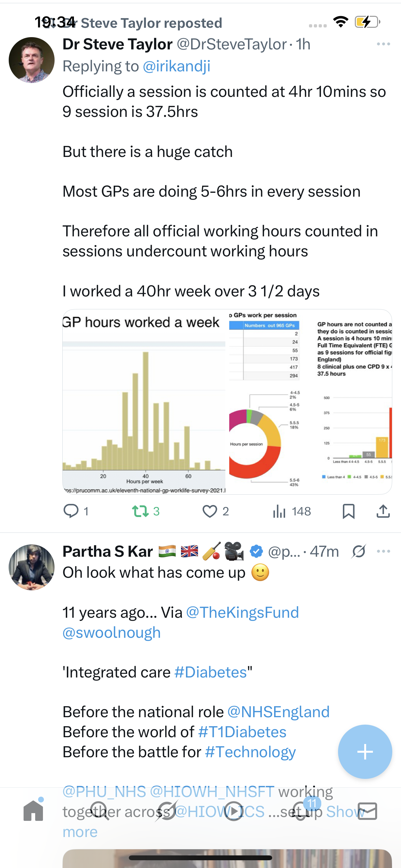Like the GP hours tweet
Image resolution: width=401 pixels, height=868 pixels.
tap(216, 511)
